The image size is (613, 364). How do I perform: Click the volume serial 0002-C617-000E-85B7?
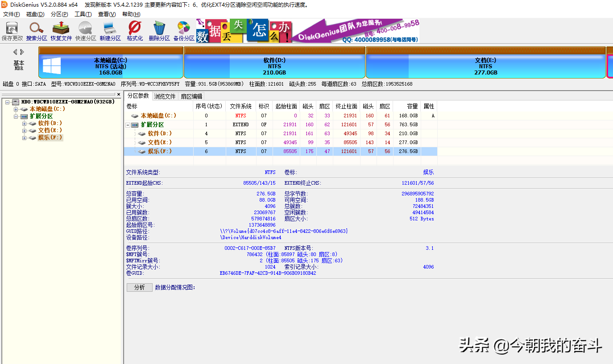pos(250,248)
